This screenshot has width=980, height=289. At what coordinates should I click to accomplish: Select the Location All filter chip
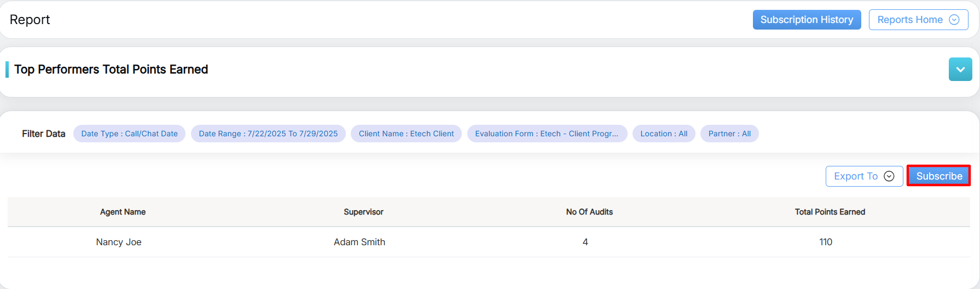click(x=664, y=134)
